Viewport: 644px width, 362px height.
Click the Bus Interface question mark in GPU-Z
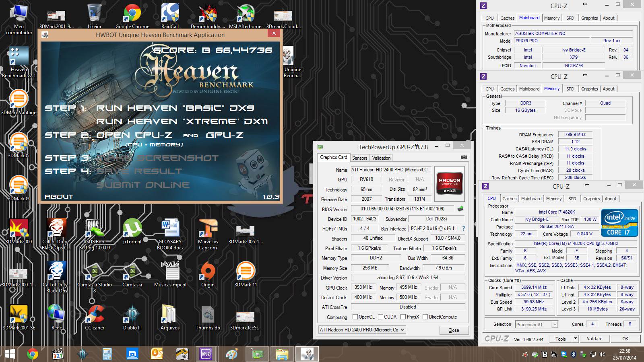464,228
